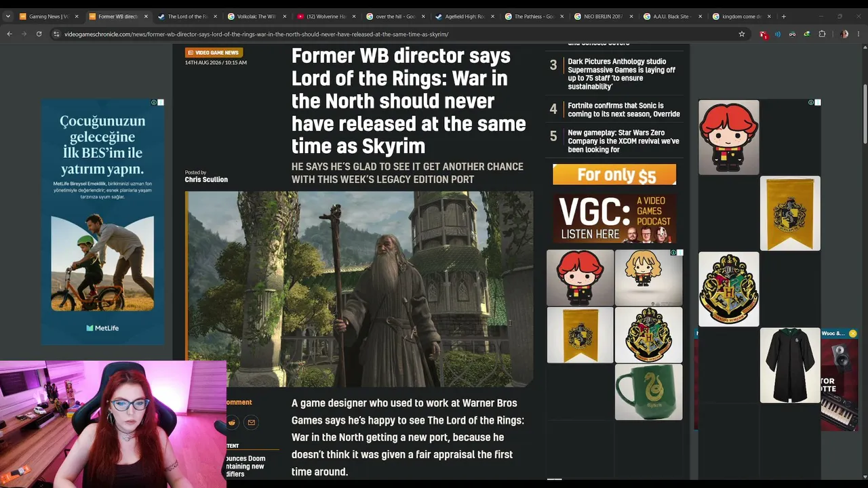
Task: Open the Hermione chibi product in sidebar ad
Action: 648,277
